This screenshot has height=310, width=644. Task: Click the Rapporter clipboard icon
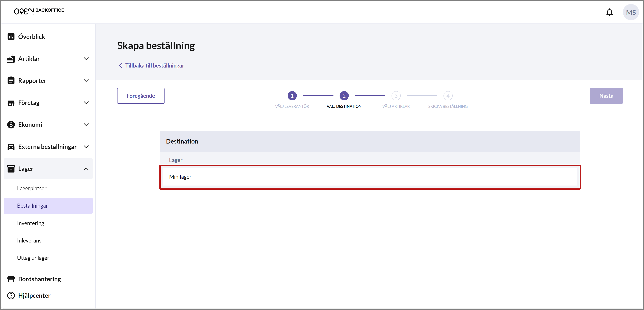(11, 80)
